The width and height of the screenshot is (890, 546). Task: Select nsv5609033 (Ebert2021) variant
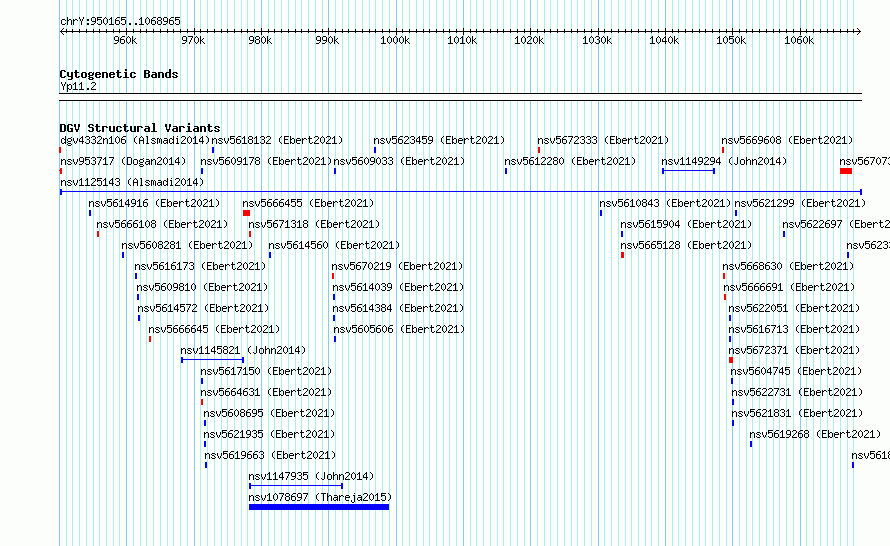pos(399,161)
